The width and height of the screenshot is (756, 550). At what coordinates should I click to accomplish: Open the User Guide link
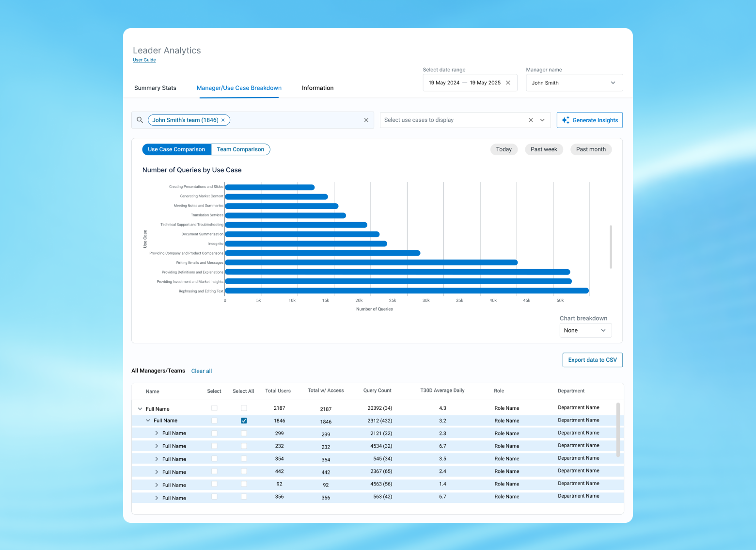144,60
